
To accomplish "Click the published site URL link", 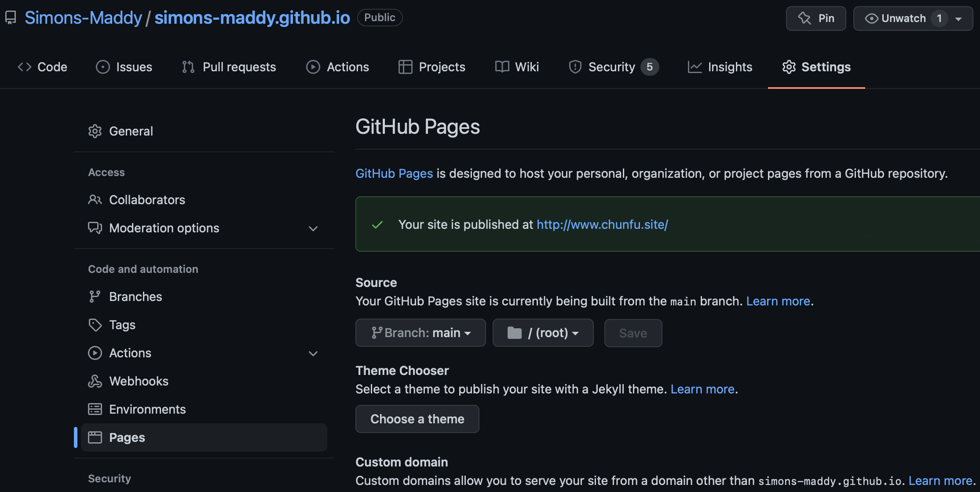I will click(602, 224).
